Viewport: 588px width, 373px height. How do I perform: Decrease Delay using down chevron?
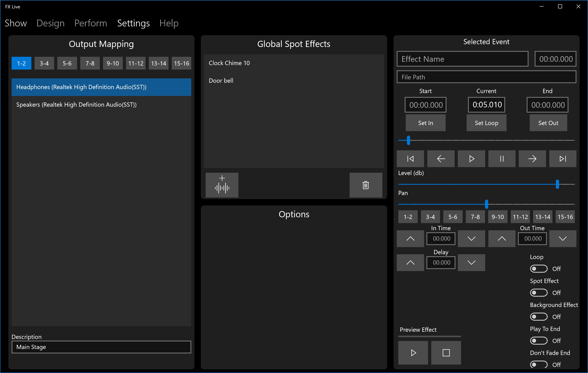pyautogui.click(x=471, y=262)
